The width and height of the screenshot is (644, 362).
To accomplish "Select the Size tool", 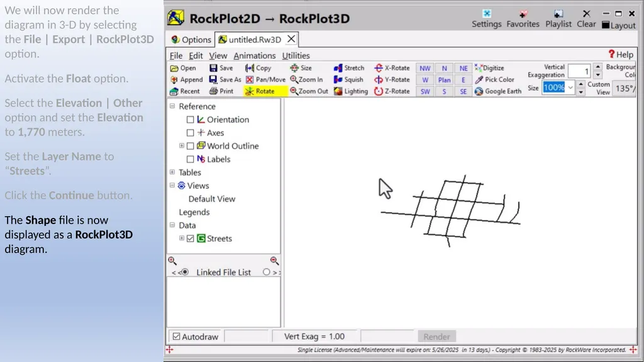I will [301, 68].
